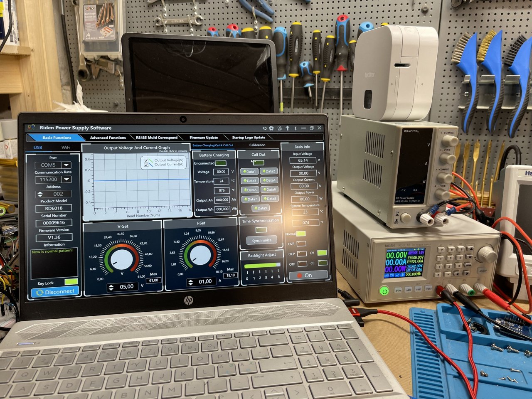Recall preset Data5
Image resolution: width=532 pixels, height=399 pixels.
[250, 190]
